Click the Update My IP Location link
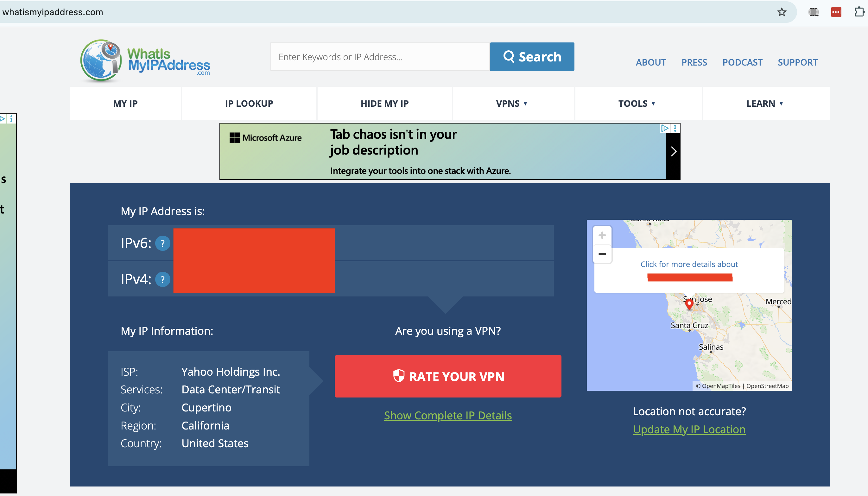Image resolution: width=868 pixels, height=496 pixels. (689, 429)
